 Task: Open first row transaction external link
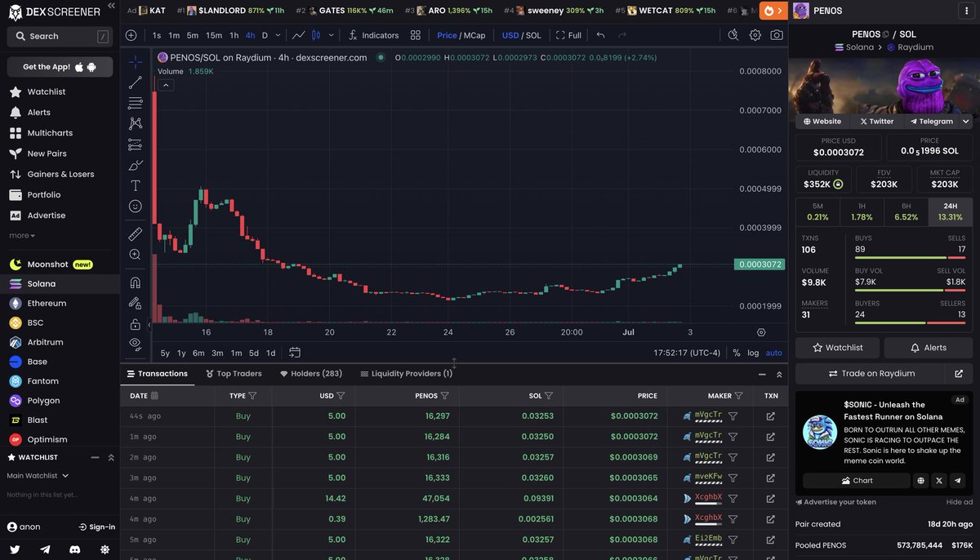click(770, 416)
